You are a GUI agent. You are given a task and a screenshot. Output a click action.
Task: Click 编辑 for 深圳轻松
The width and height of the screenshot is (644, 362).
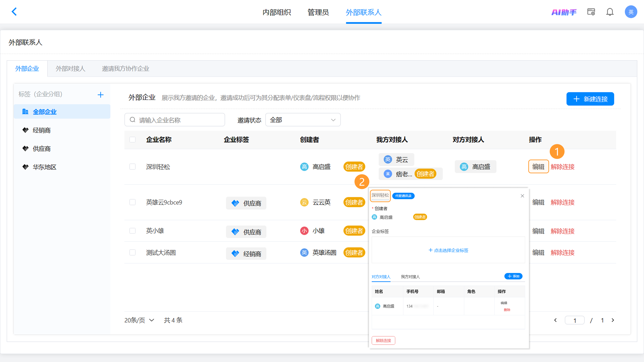[538, 167]
